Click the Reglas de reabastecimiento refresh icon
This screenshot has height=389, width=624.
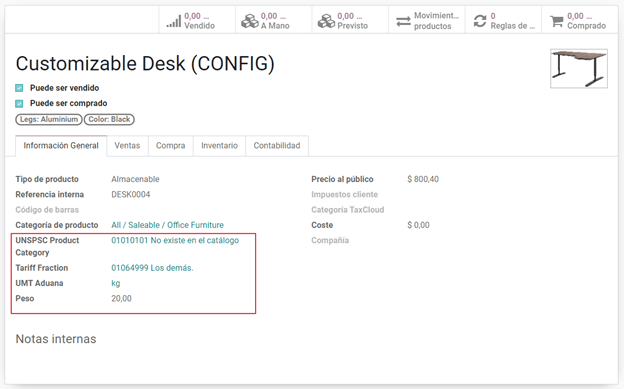tap(480, 21)
